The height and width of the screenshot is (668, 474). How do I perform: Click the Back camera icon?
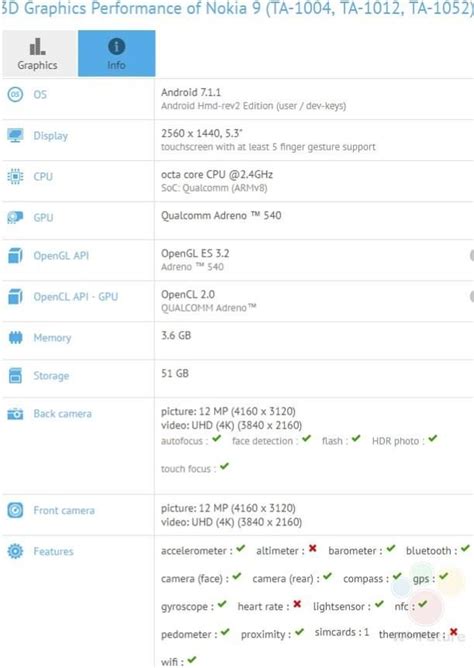point(15,414)
